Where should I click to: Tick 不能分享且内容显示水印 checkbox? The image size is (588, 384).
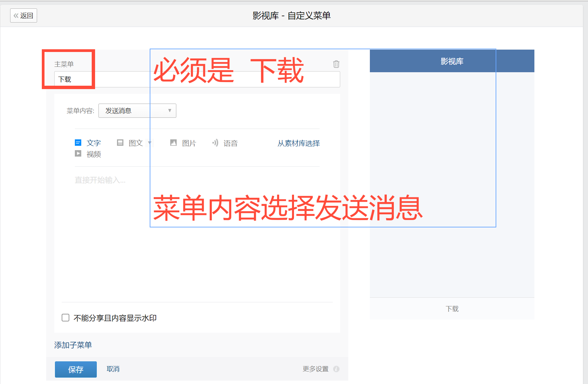(65, 318)
